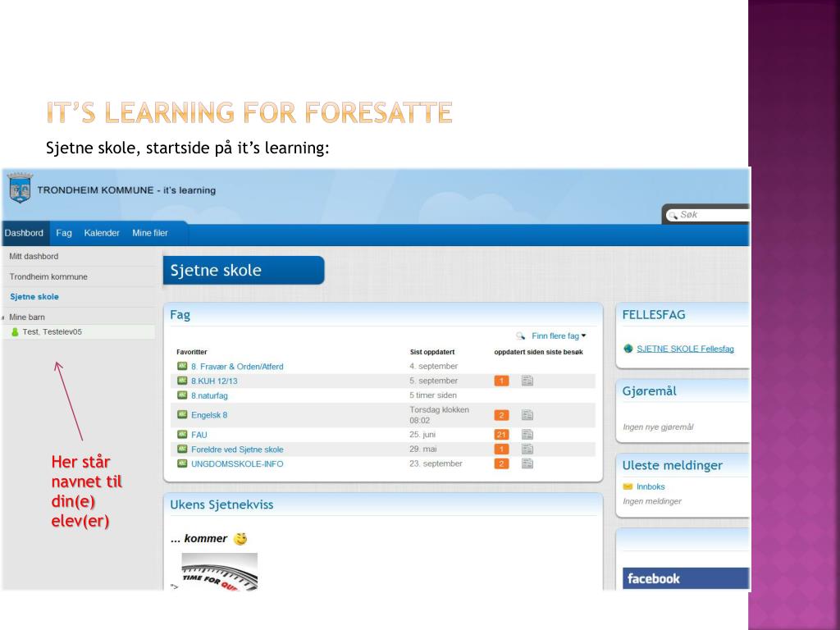Open the Innboks link
Image resolution: width=840 pixels, height=630 pixels.
click(651, 486)
